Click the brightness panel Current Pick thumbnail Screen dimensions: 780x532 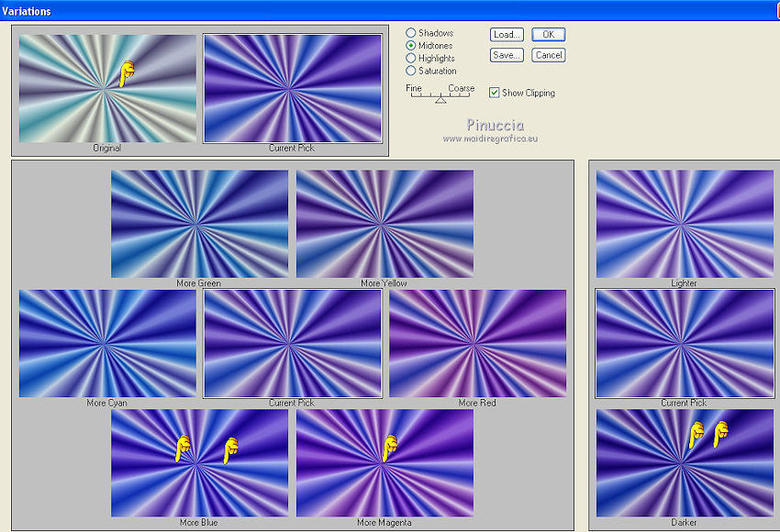[x=685, y=344]
